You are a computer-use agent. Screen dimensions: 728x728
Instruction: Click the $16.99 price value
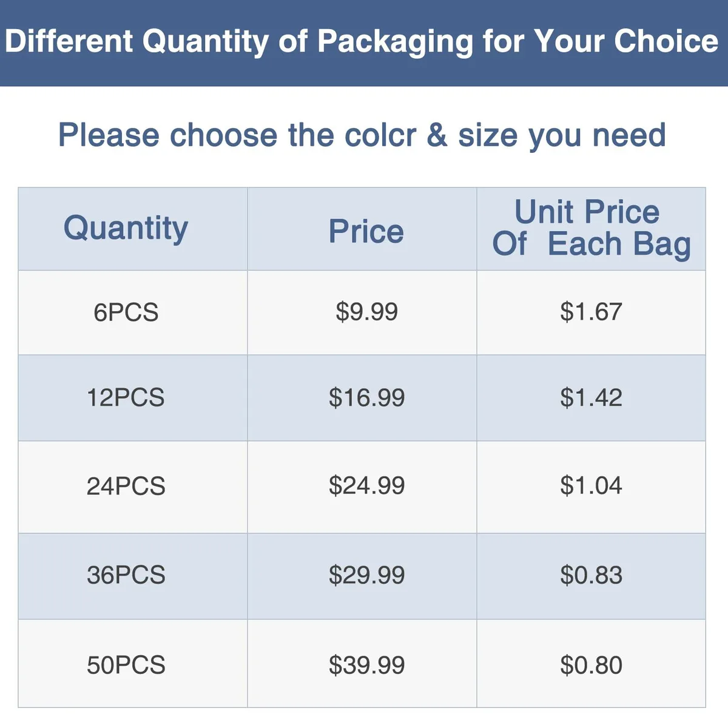(x=366, y=398)
